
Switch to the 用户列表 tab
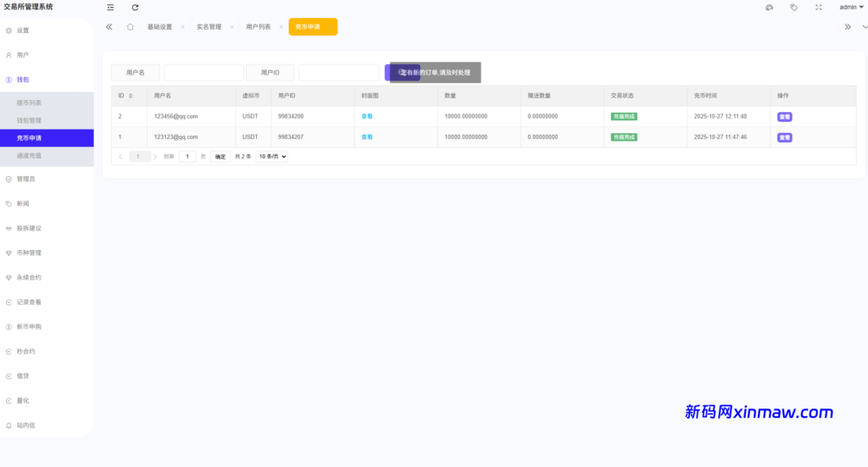pyautogui.click(x=258, y=27)
